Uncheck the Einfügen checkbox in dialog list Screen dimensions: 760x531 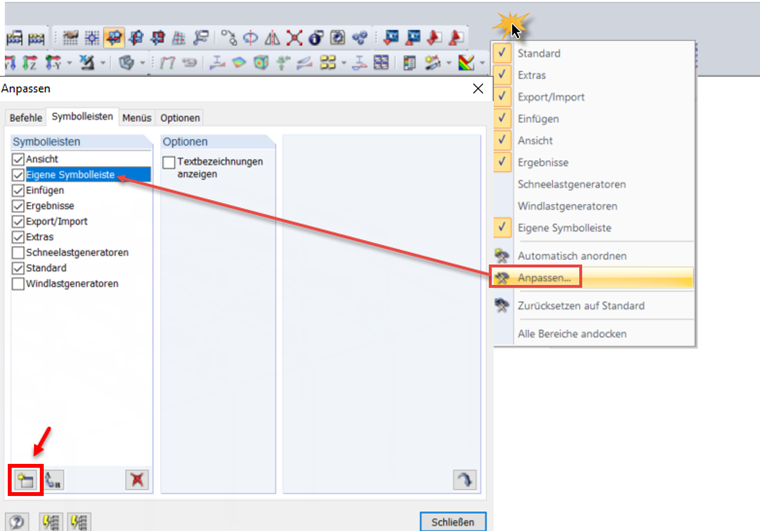pyautogui.click(x=18, y=190)
